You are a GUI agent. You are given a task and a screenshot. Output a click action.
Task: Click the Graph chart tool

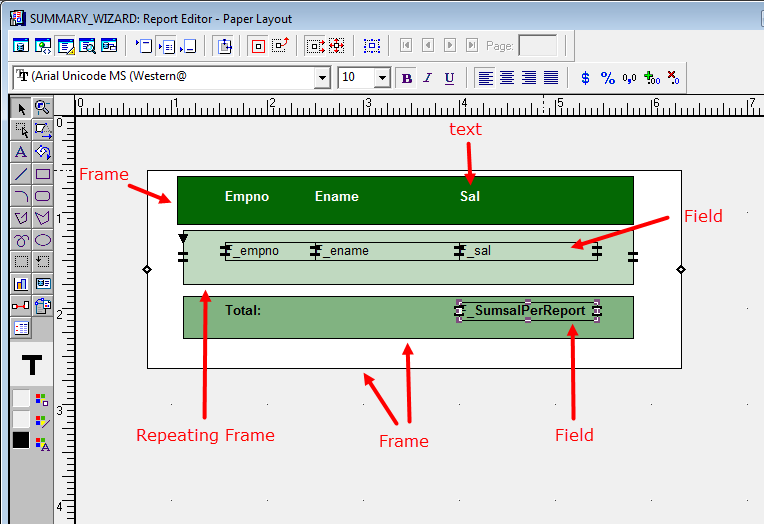pyautogui.click(x=21, y=284)
